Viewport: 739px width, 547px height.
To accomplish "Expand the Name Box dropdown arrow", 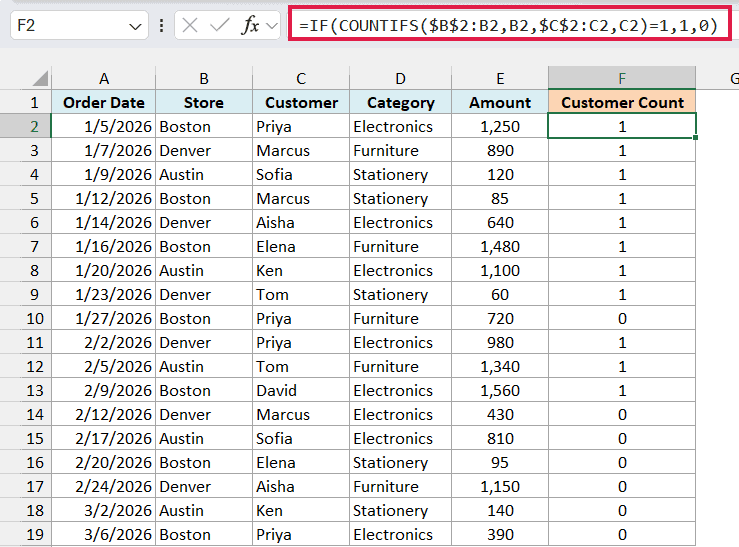I will [x=135, y=26].
